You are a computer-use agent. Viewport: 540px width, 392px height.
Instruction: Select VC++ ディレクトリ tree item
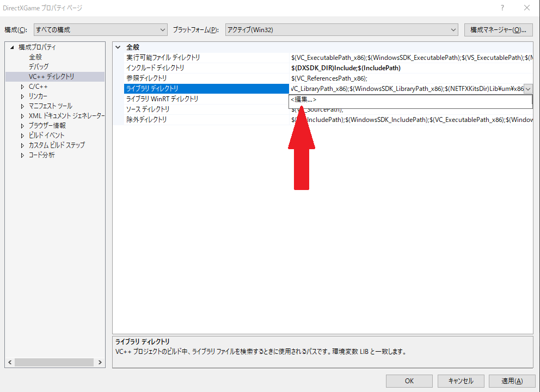[x=51, y=76]
